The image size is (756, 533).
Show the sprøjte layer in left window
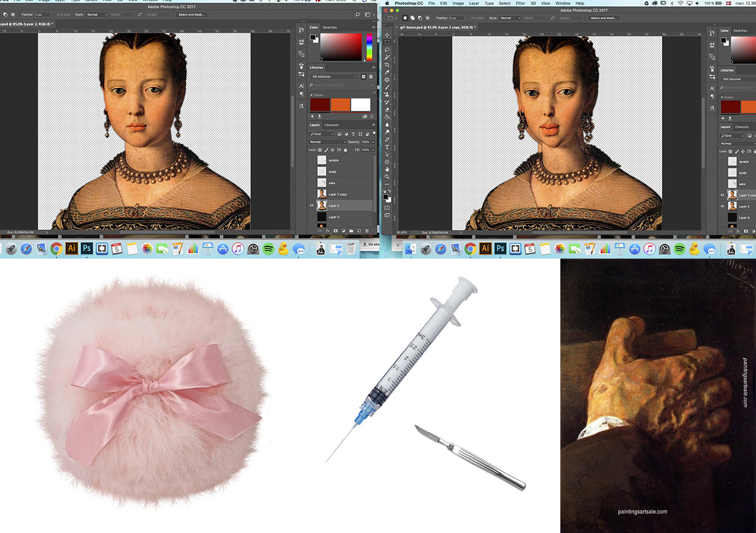click(x=312, y=160)
